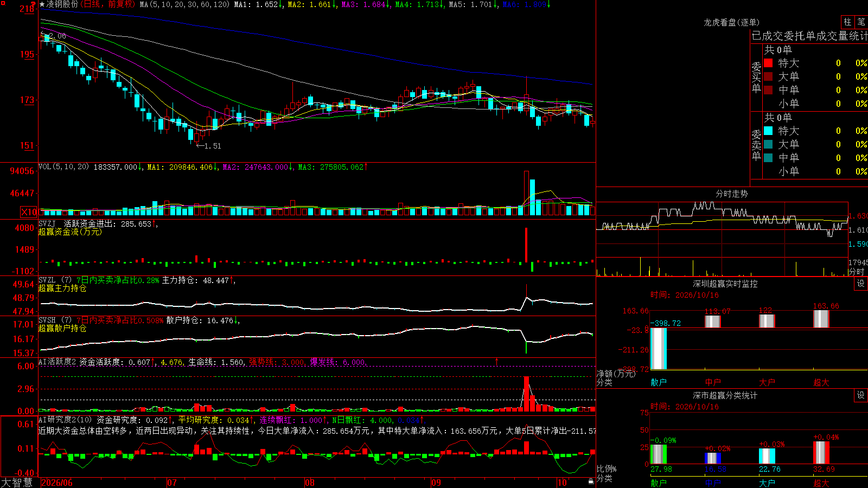Click the dark red 中单 swatch under 委买单
Image resolution: width=868 pixels, height=488 pixels.
pos(768,90)
